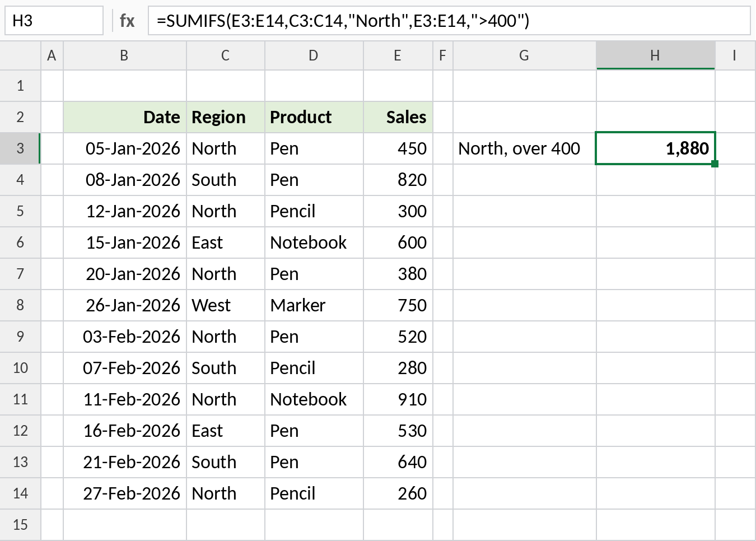Image resolution: width=756 pixels, height=541 pixels.
Task: Select sales value 450
Action: tap(398, 148)
